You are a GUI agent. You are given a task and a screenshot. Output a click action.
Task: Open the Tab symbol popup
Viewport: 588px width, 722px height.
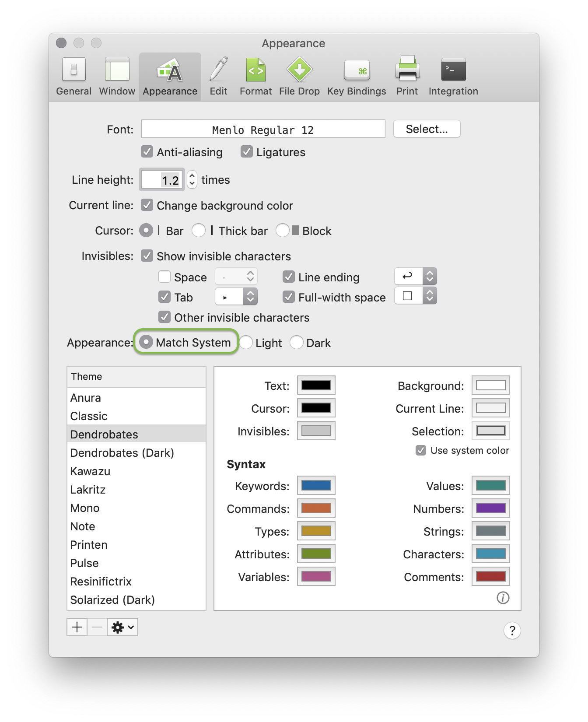tap(236, 297)
